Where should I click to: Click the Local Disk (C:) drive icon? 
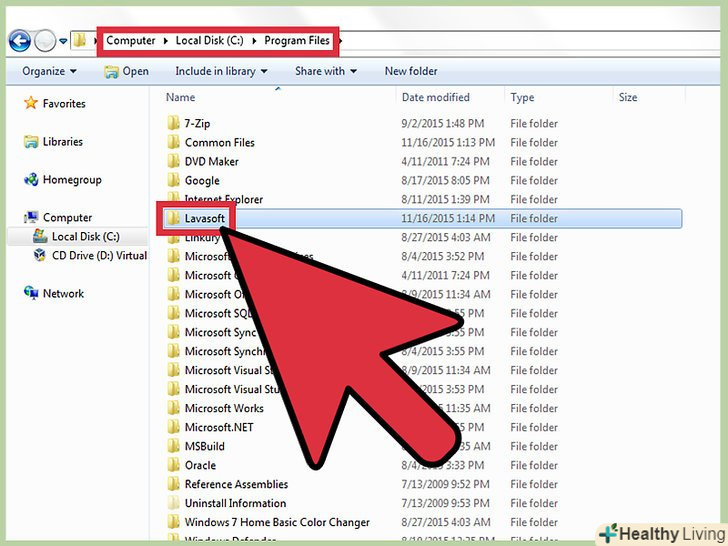coord(40,236)
